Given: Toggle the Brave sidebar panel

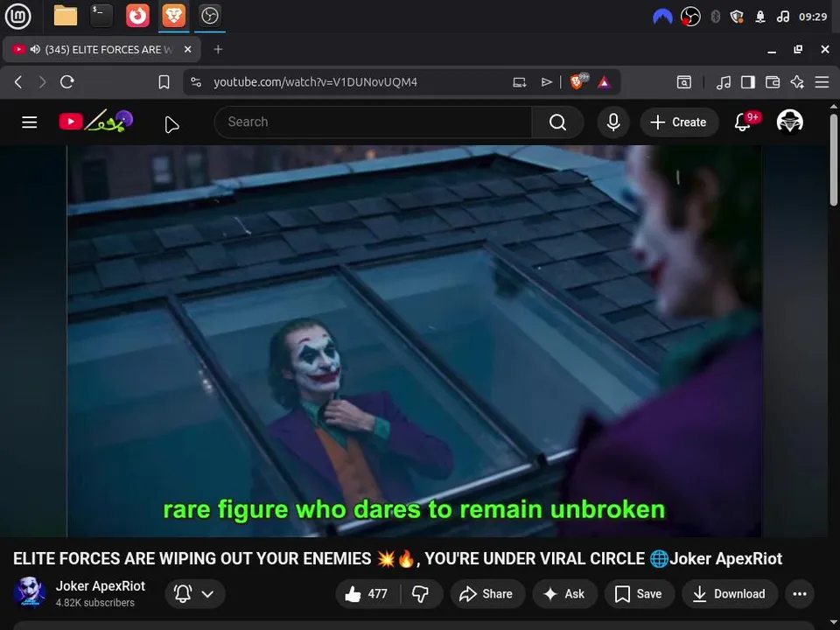Looking at the screenshot, I should pos(748,82).
